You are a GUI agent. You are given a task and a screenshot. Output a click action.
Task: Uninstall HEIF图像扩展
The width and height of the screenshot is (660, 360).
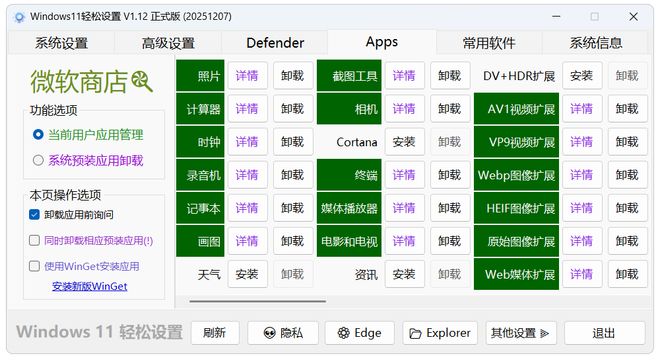point(628,208)
